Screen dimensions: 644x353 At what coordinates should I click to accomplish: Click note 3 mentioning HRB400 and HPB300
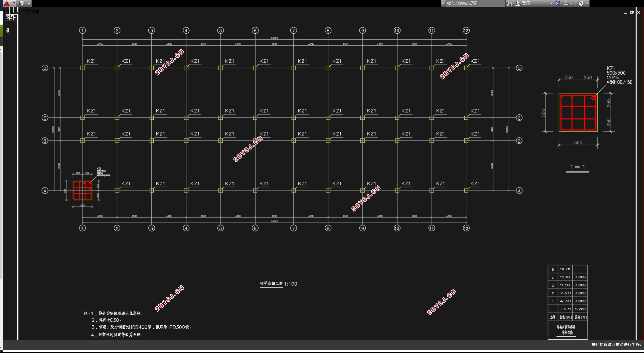coord(142,327)
